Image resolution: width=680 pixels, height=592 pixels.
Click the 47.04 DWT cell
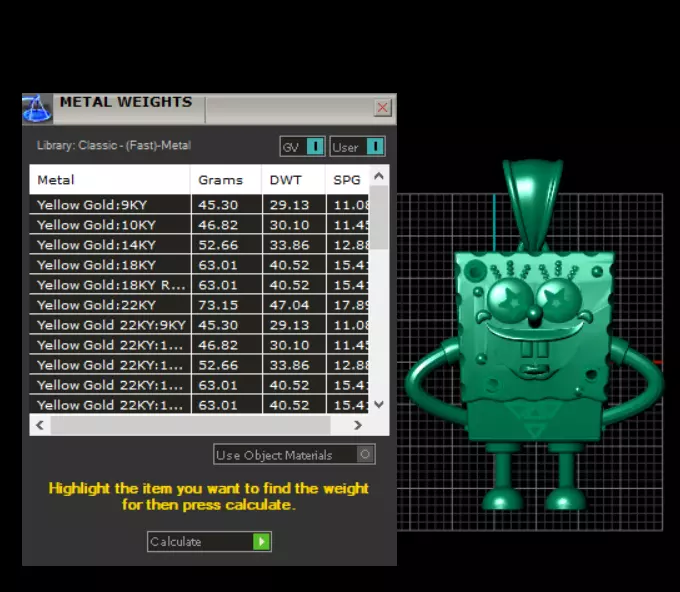pyautogui.click(x=294, y=305)
